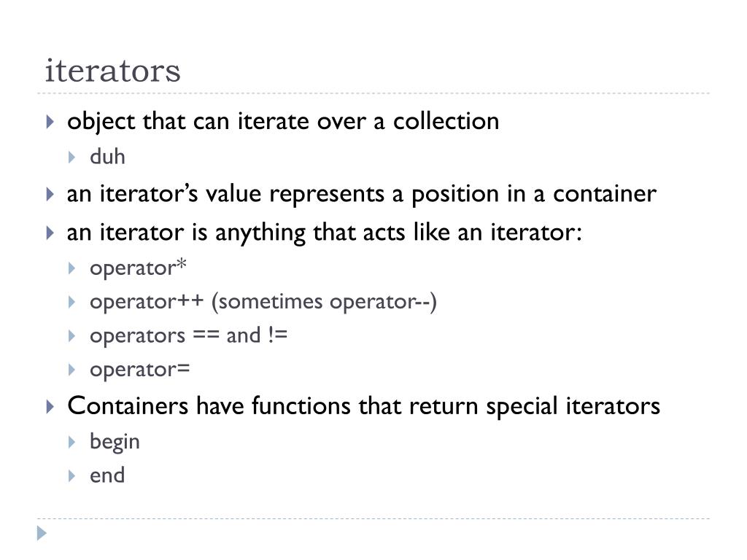
Task: Click the arrow bullet before 'an iterator is anything'
Action: click(50, 233)
